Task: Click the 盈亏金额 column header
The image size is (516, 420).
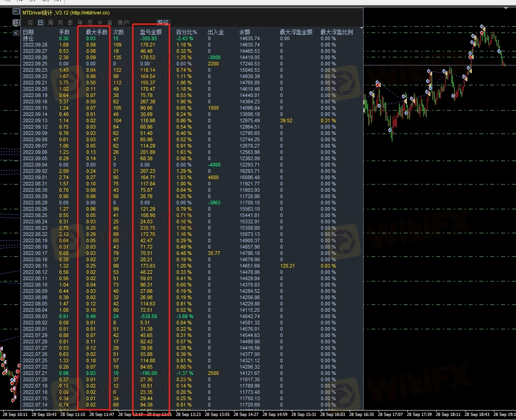Action: click(151, 32)
